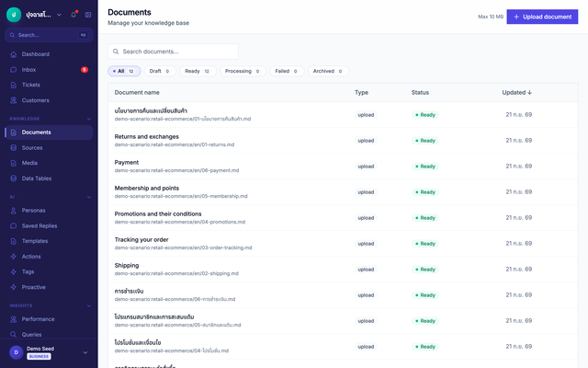Click the Data Tables icon
Image resolution: width=588 pixels, height=368 pixels.
click(14, 178)
